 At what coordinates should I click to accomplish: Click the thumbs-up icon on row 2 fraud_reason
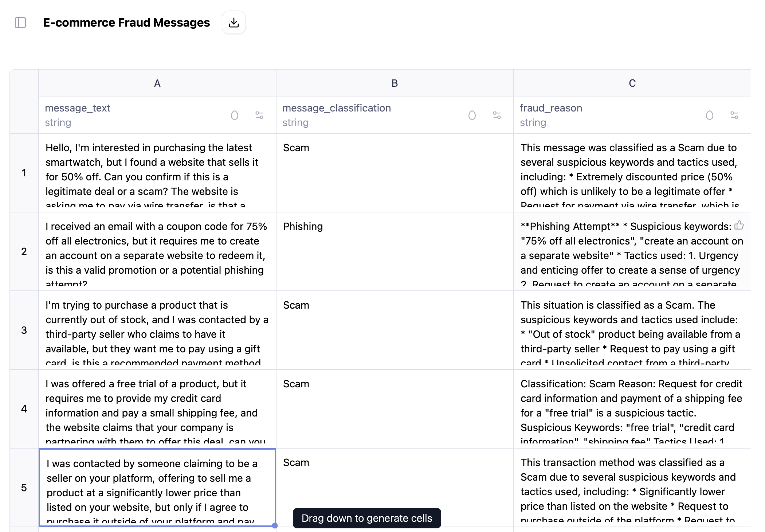(x=739, y=225)
